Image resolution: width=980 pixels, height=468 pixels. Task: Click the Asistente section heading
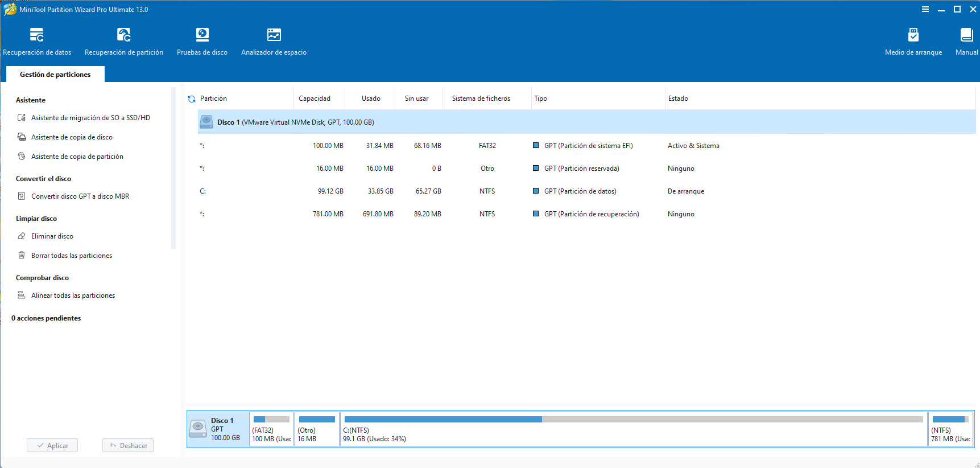tap(31, 100)
